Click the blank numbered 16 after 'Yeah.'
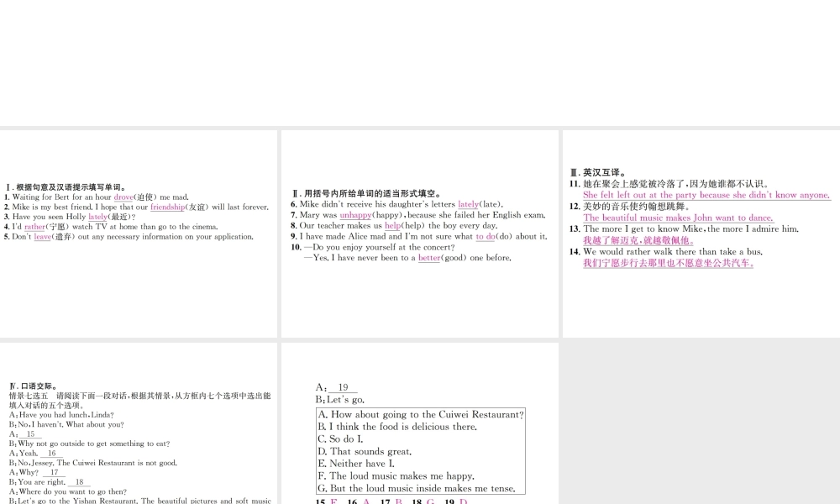 pos(51,453)
